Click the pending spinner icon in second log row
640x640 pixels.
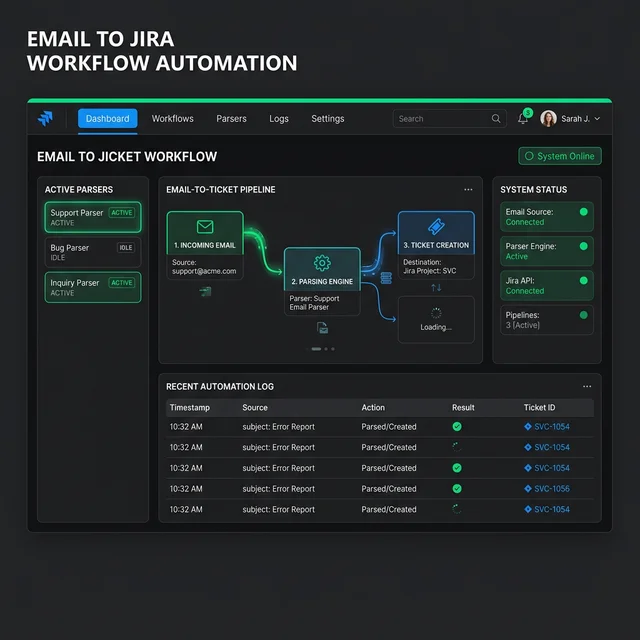click(x=457, y=447)
